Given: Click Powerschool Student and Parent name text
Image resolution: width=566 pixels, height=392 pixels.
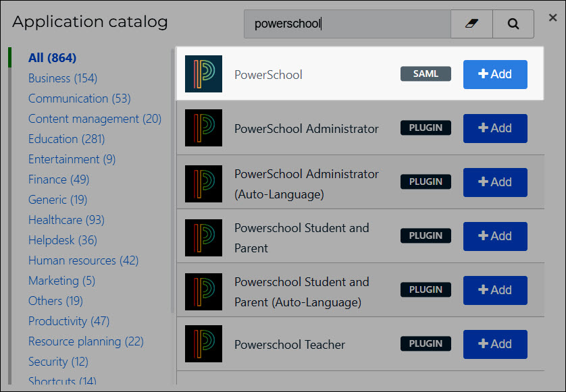Looking at the screenshot, I should point(302,238).
